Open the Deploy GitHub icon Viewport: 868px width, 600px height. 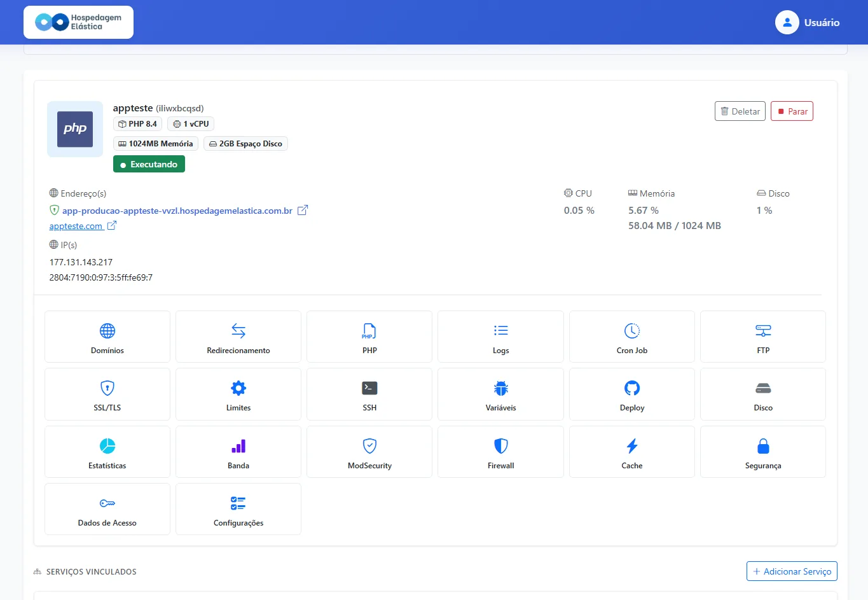click(632, 388)
